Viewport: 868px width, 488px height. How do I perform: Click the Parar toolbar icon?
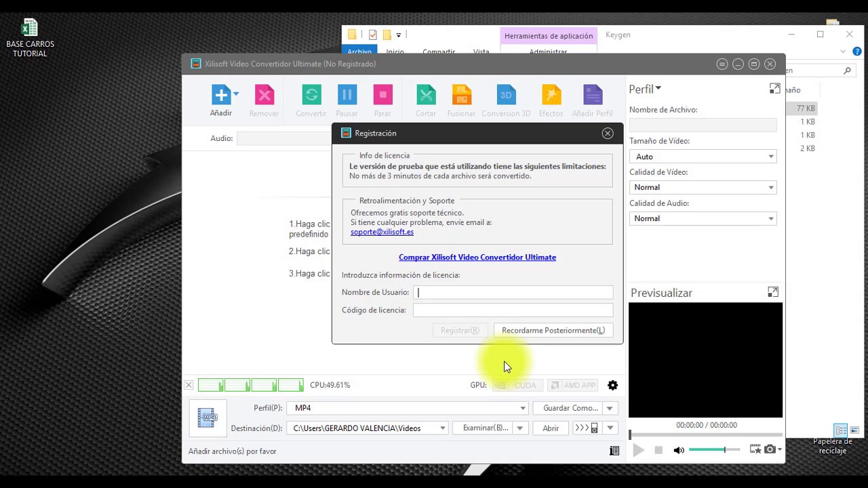382,95
